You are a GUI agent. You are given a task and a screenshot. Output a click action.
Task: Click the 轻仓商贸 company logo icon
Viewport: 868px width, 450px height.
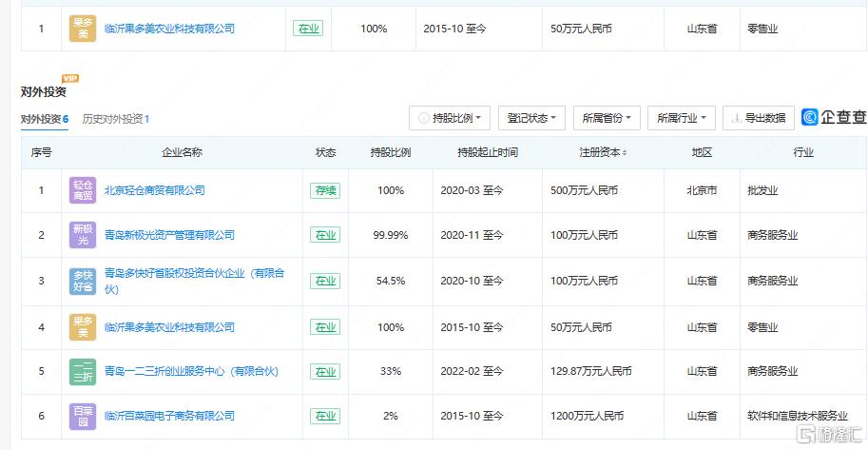coord(83,190)
